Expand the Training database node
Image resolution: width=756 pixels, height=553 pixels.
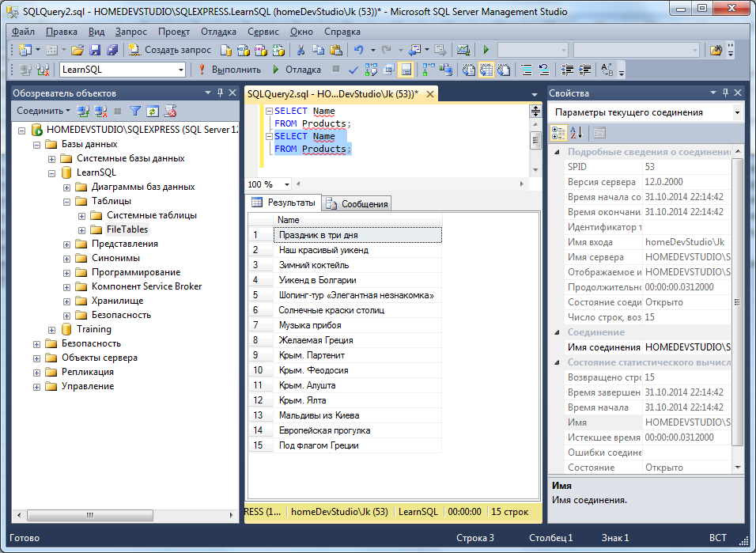(51, 330)
